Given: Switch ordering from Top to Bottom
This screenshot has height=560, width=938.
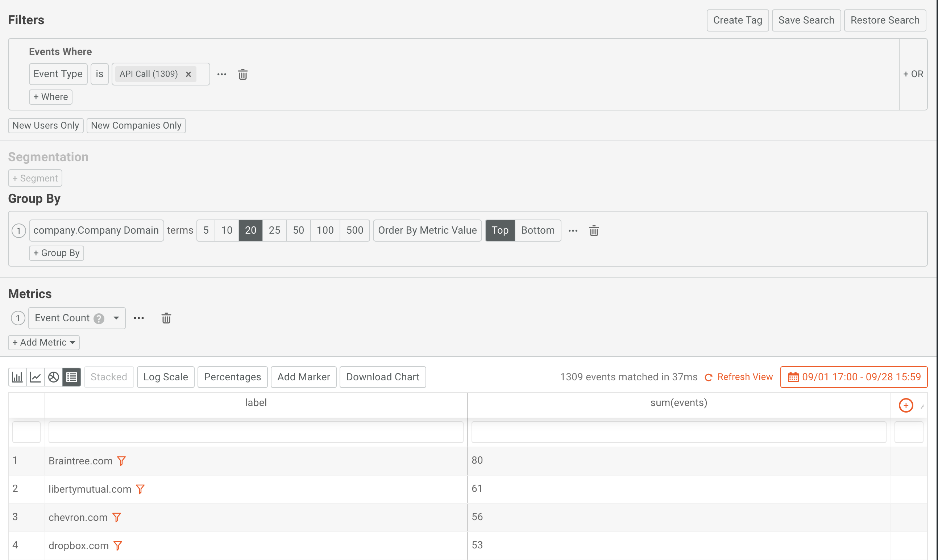Looking at the screenshot, I should (x=538, y=230).
